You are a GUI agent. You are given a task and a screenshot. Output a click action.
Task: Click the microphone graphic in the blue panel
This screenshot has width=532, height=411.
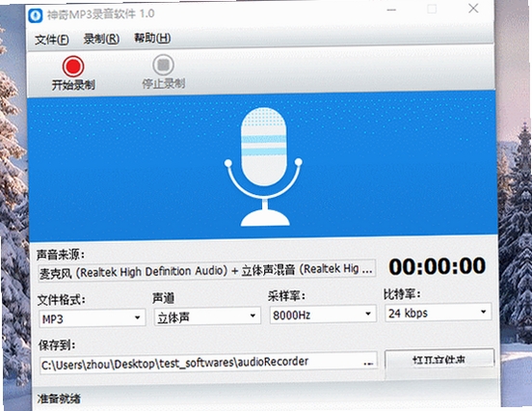(264, 167)
